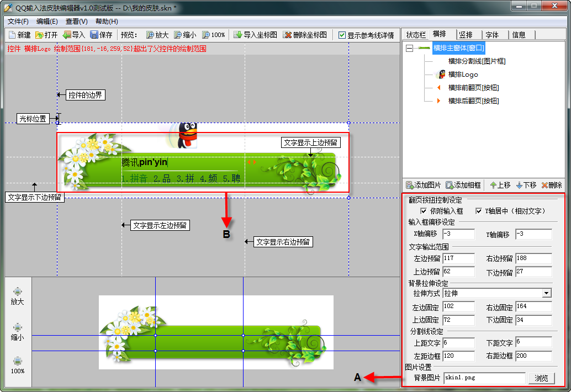Select 横排前翻页[按钮] tree item
Viewport: 571px width, 392px height.
tap(473, 88)
